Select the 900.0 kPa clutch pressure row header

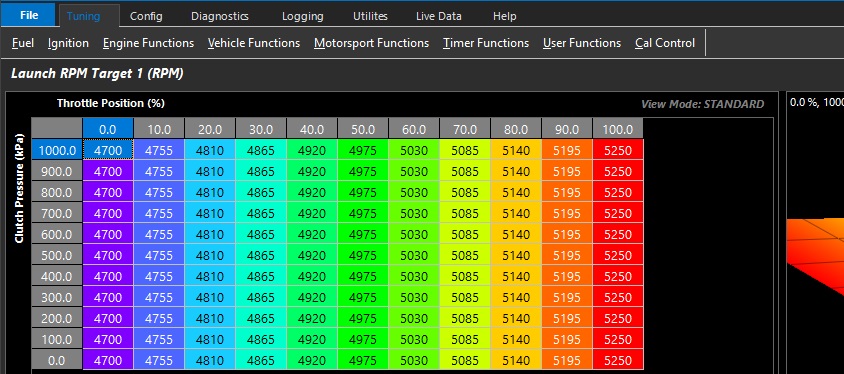click(x=57, y=171)
